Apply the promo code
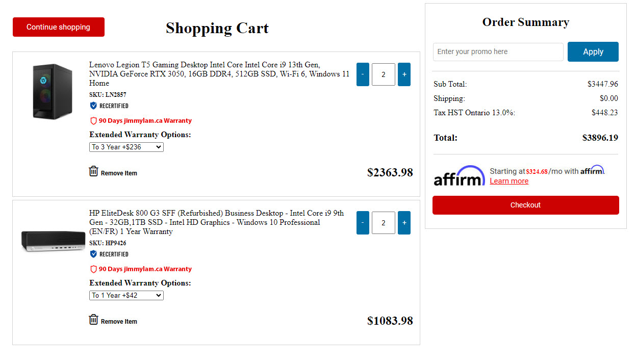Screen dimensions: 636x364 (x=593, y=51)
